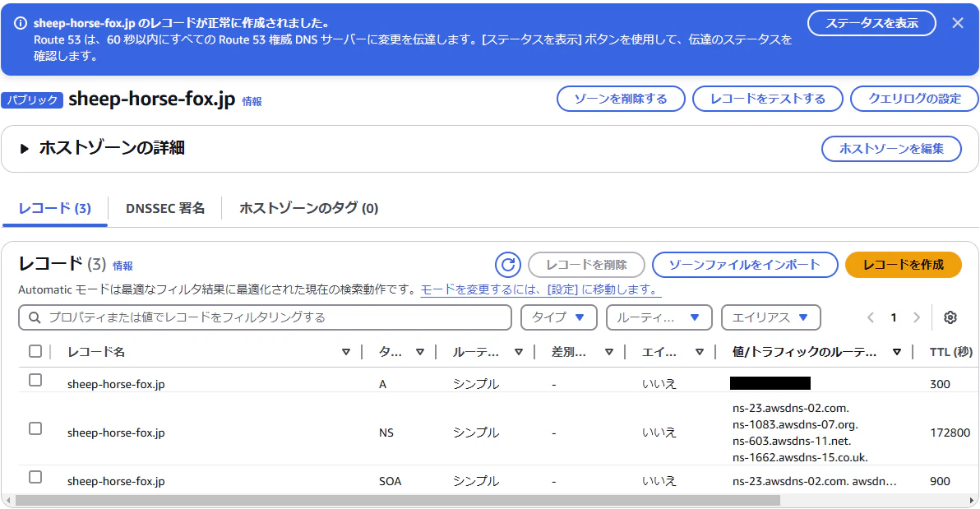The image size is (980, 509).
Task: Click the scrollbar right arrow
Action: tap(972, 501)
